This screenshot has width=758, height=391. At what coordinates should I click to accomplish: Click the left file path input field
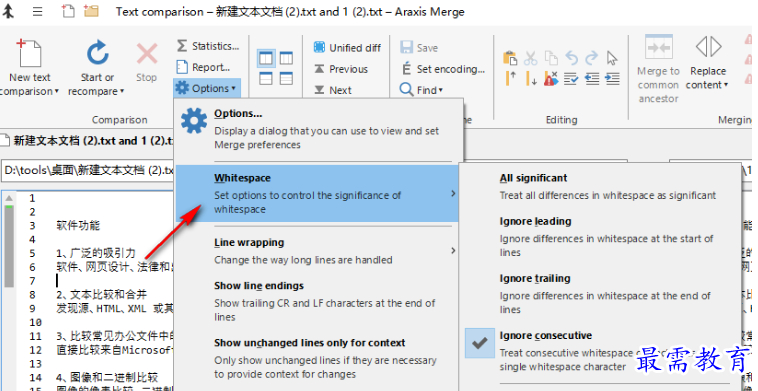point(88,170)
